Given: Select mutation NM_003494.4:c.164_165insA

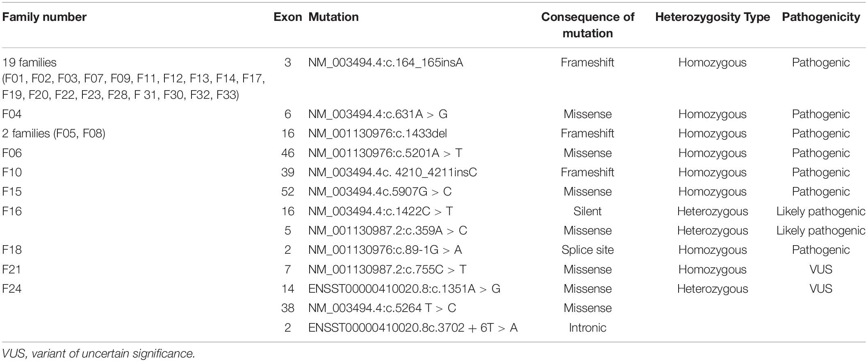Looking at the screenshot, I should 386,62.
